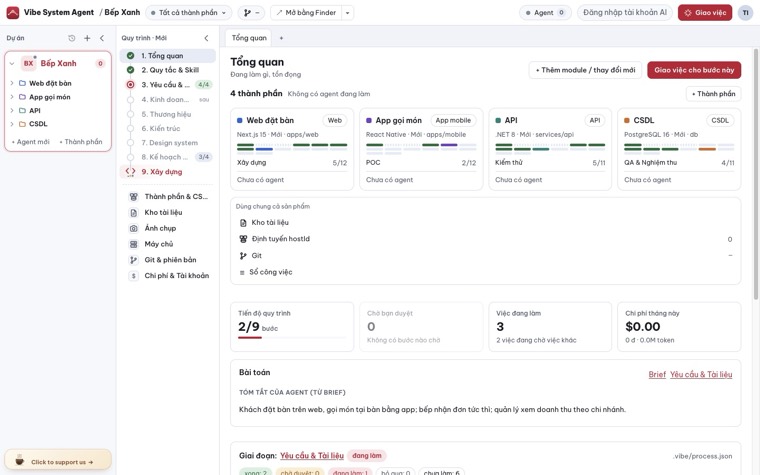Click the CSDL card progress bar

679,147
